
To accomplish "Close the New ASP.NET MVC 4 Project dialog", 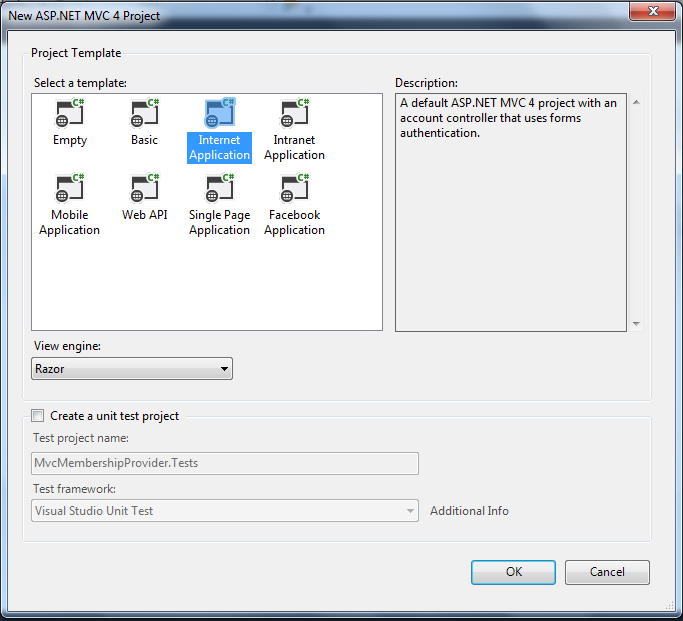I will pos(653,10).
